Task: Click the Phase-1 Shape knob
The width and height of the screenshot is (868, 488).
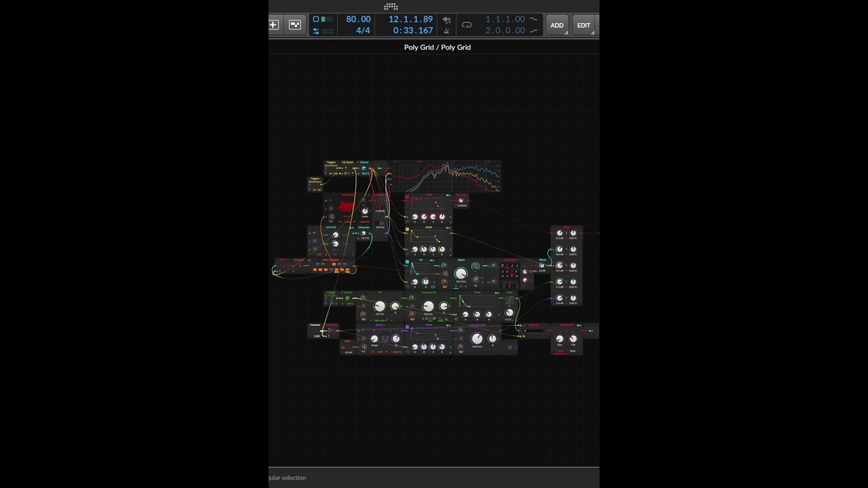Action: click(374, 339)
